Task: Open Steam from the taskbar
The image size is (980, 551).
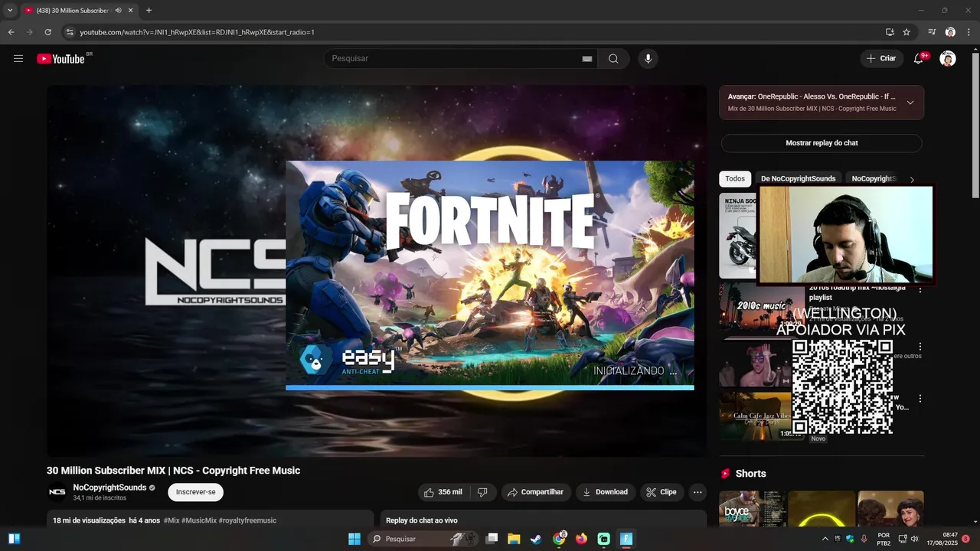Action: tap(536, 539)
